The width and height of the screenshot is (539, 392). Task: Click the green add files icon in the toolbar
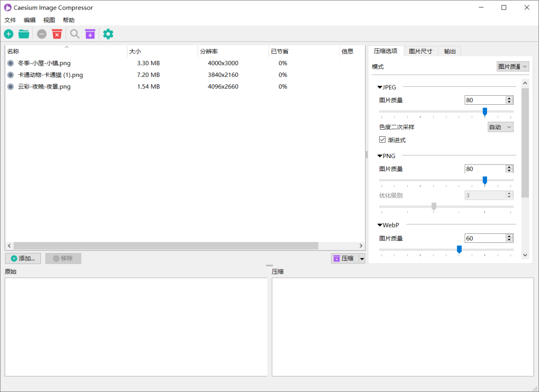[8, 34]
